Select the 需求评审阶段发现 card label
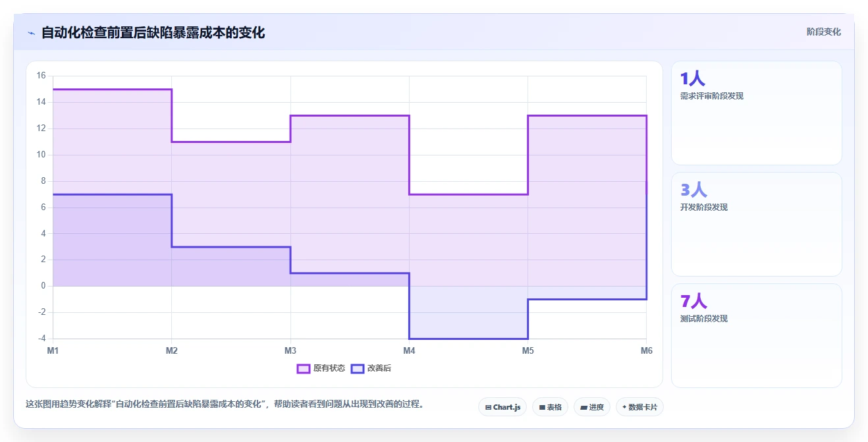Image resolution: width=868 pixels, height=442 pixels. (x=712, y=96)
